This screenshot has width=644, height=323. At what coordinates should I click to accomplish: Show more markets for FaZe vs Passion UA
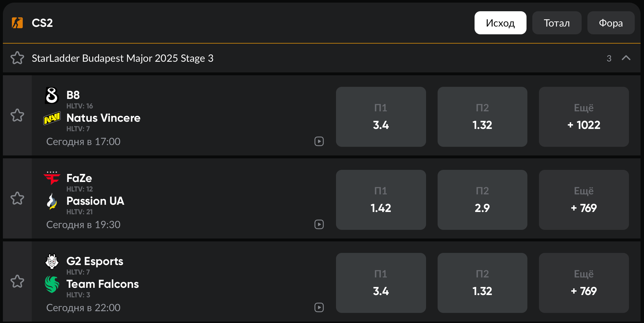(584, 200)
